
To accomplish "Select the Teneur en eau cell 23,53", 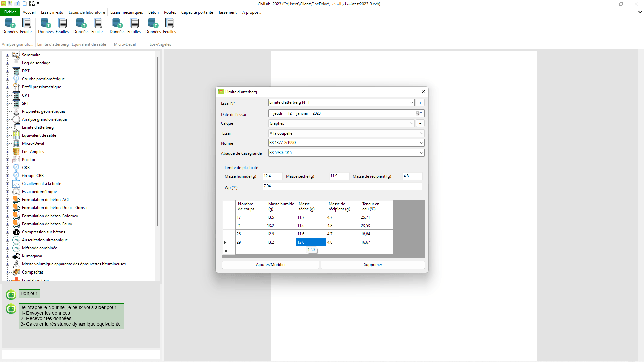I will [376, 226].
